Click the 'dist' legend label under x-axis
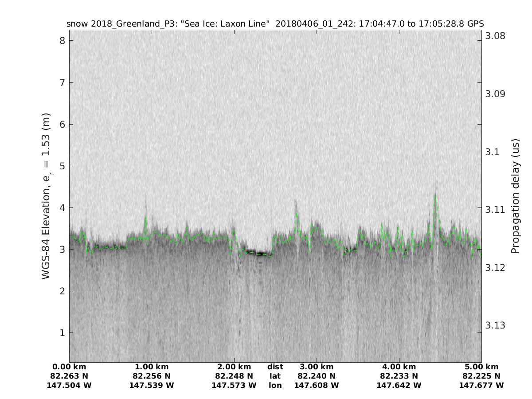 point(275,367)
